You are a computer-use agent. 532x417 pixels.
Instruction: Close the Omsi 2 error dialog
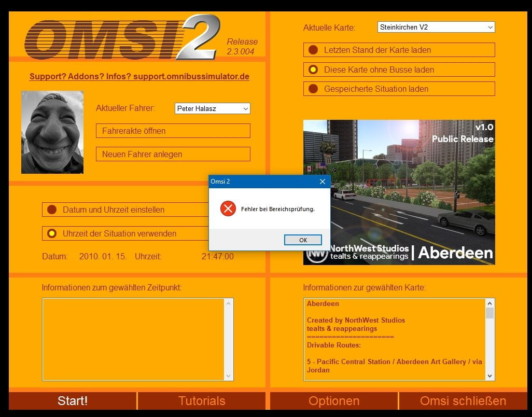(x=323, y=182)
